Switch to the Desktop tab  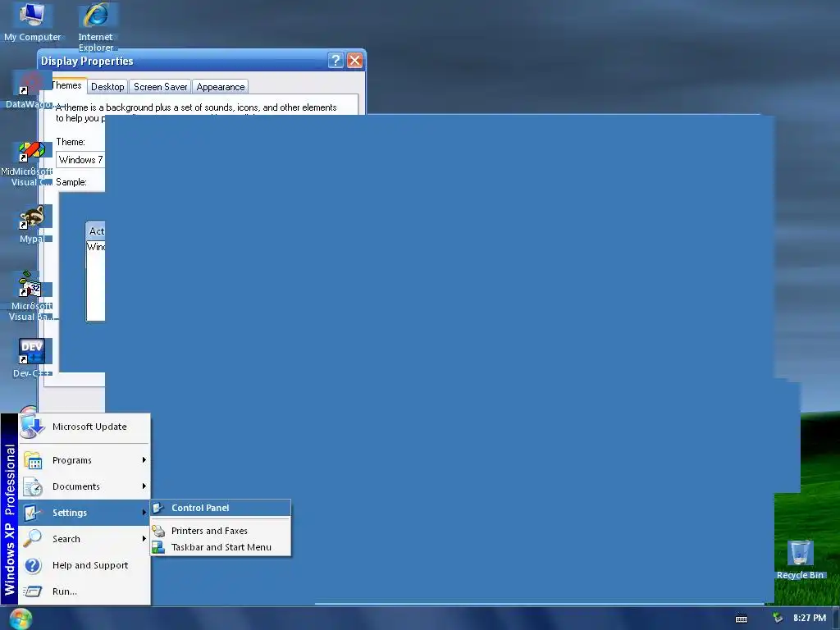tap(107, 87)
